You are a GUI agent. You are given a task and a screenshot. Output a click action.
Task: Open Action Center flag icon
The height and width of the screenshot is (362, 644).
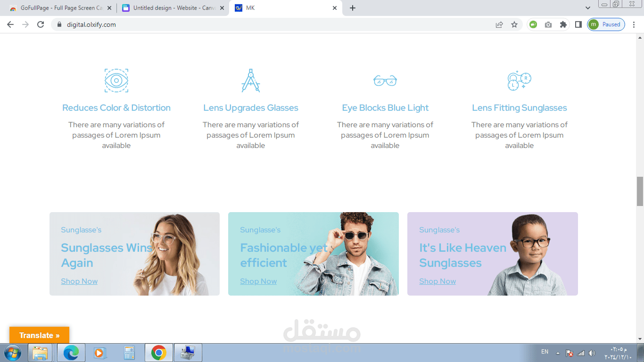[x=570, y=353]
